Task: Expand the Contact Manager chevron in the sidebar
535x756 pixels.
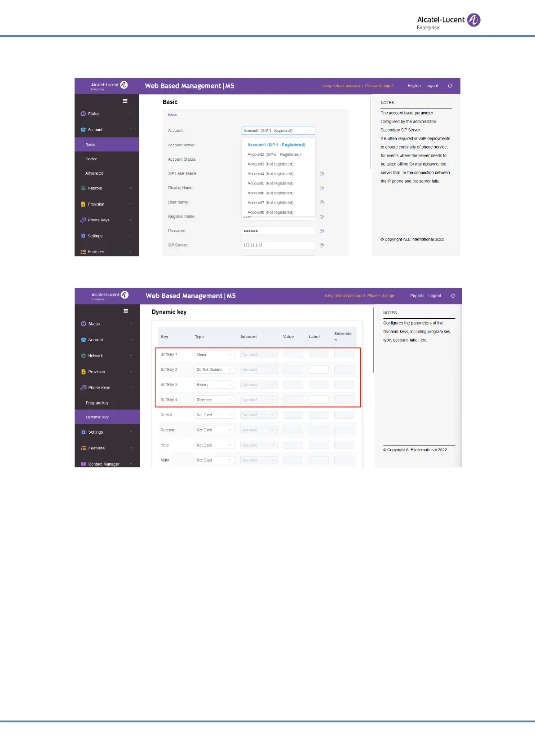Action: coord(131,464)
